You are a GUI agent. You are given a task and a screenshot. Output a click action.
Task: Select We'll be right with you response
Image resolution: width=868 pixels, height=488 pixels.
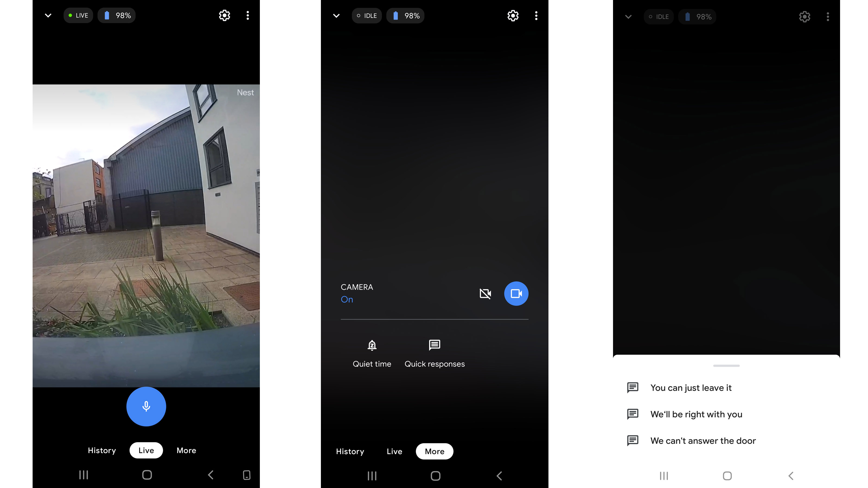pos(696,414)
